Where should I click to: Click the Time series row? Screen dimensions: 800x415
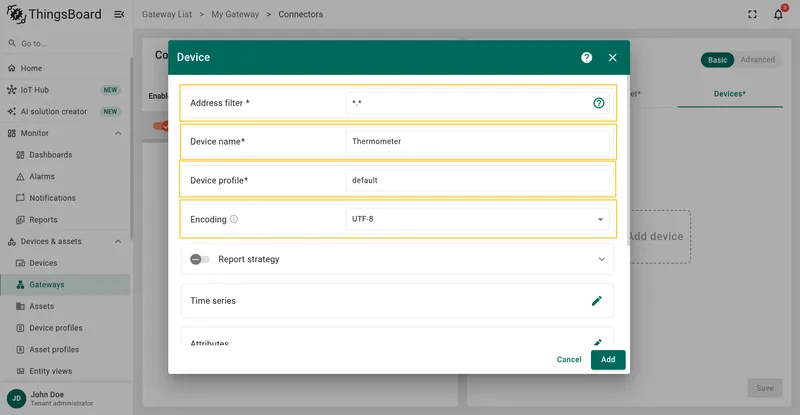397,301
